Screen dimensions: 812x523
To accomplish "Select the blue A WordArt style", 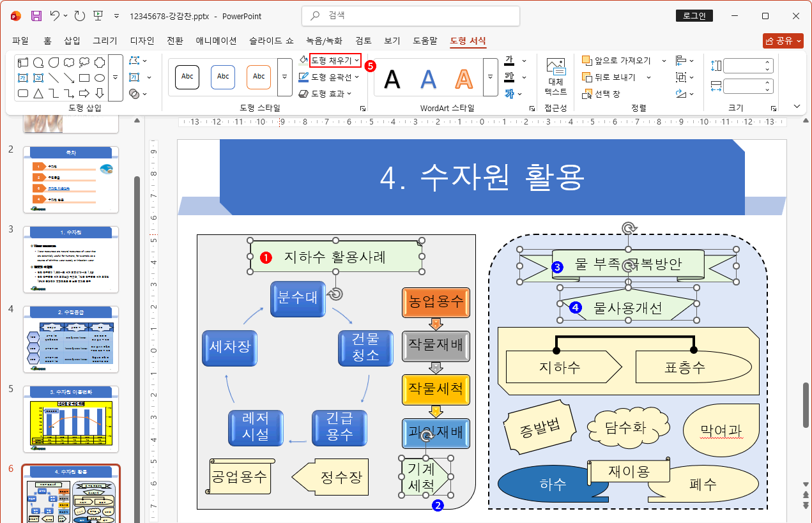I will [427, 79].
